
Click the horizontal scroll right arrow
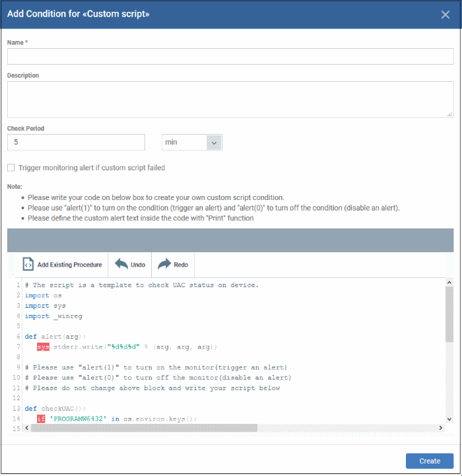(x=440, y=428)
